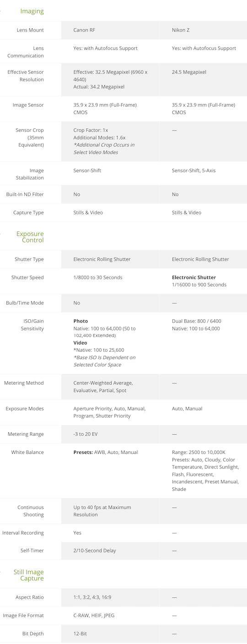
Task: Click the Metering Method row label
Action: click(24, 383)
